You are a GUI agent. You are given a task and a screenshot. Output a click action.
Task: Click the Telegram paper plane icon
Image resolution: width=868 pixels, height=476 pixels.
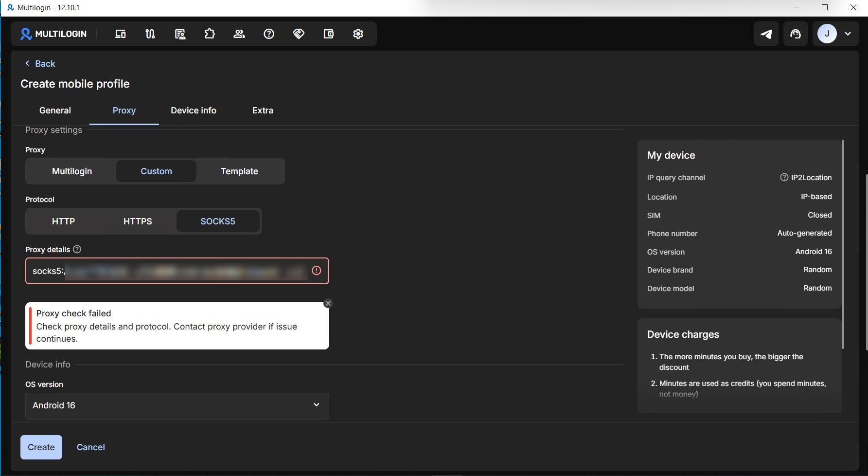click(x=766, y=34)
